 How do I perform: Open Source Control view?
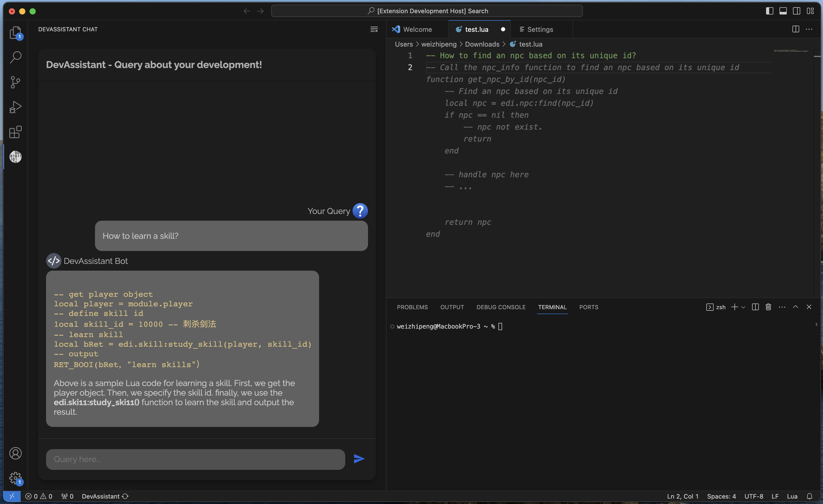pos(15,82)
